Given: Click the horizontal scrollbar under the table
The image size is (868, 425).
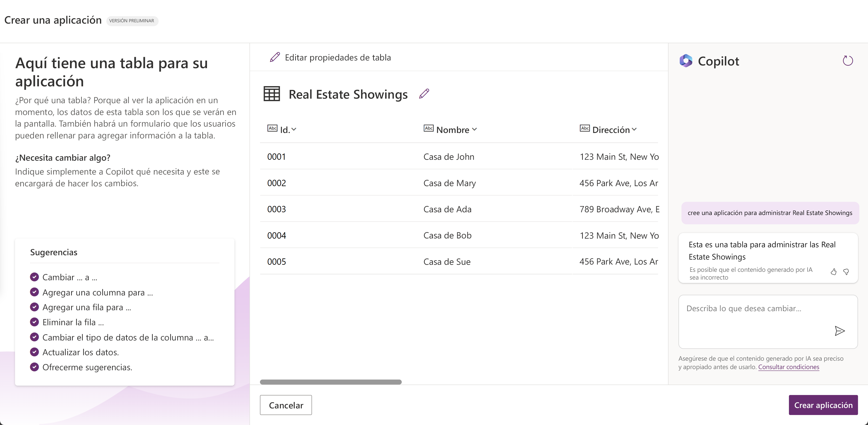Looking at the screenshot, I should click(331, 382).
